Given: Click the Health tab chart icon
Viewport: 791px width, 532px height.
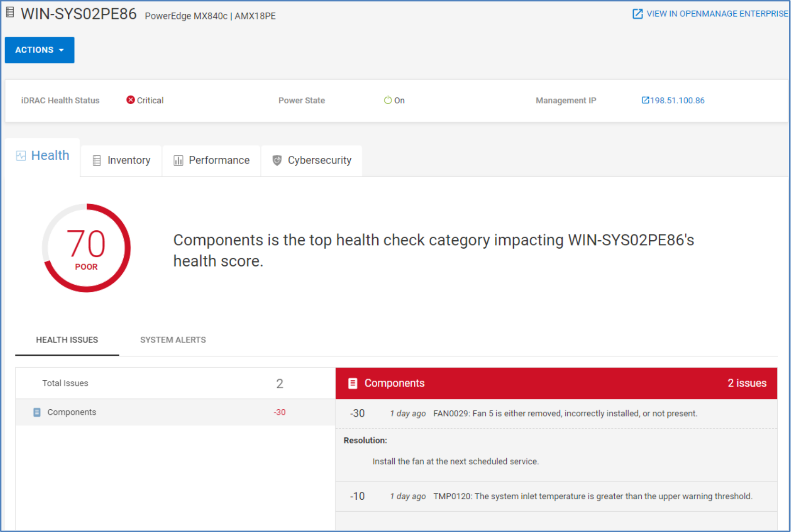Looking at the screenshot, I should (x=21, y=156).
